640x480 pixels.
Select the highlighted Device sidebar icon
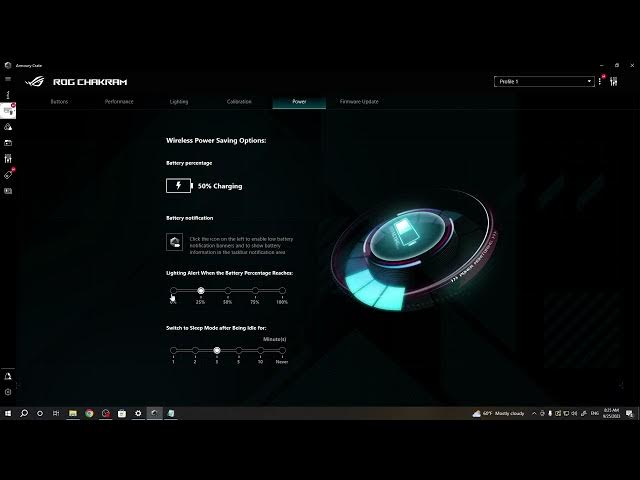tap(8, 111)
